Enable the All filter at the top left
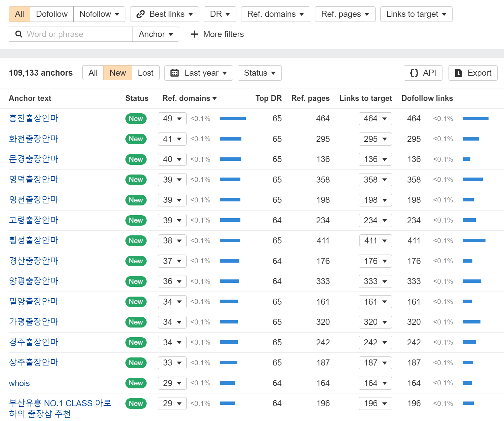The image size is (504, 421). pos(19,14)
